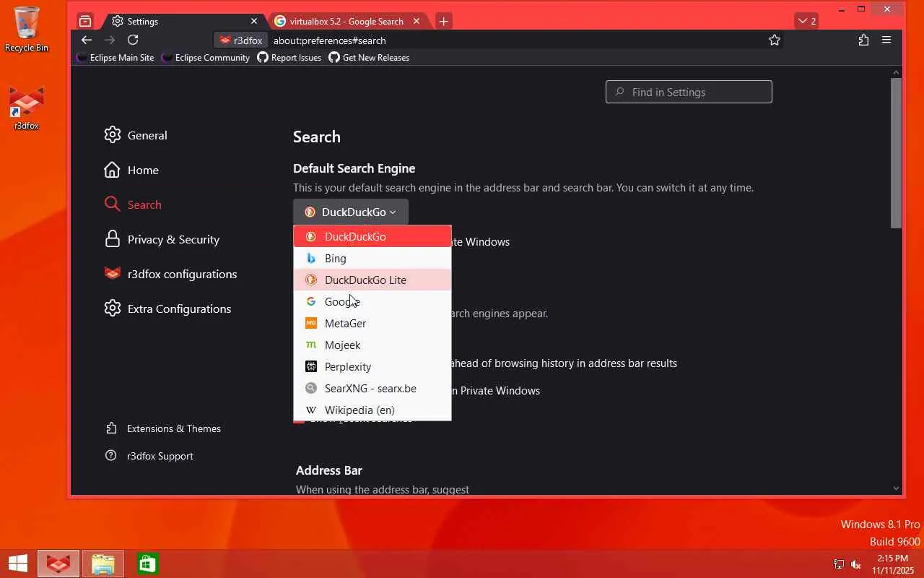Open a new tab with plus button
The height and width of the screenshot is (578, 924).
pyautogui.click(x=443, y=21)
